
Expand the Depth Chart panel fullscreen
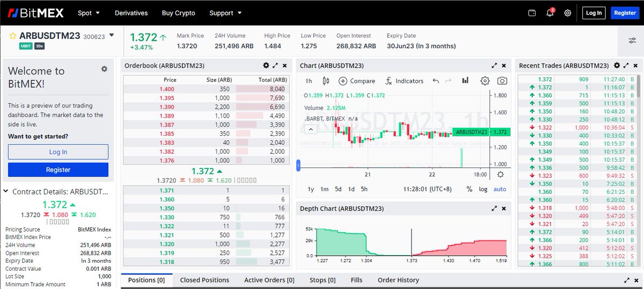tap(494, 208)
